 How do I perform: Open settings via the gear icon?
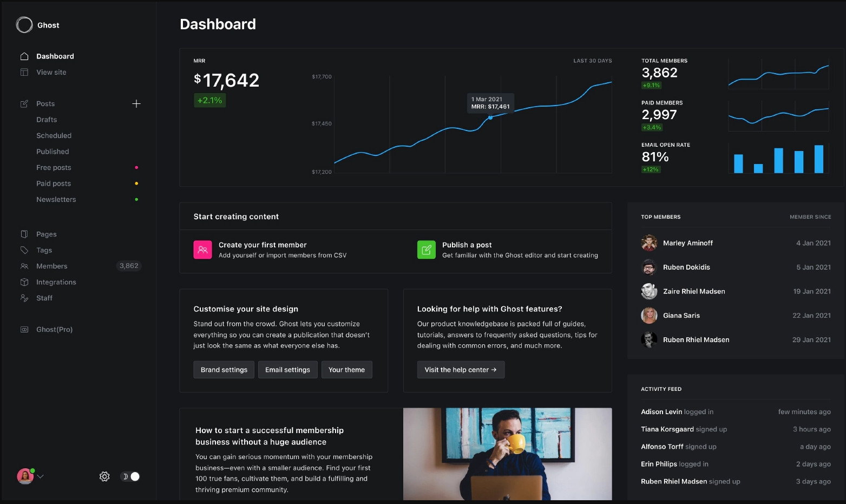tap(104, 476)
